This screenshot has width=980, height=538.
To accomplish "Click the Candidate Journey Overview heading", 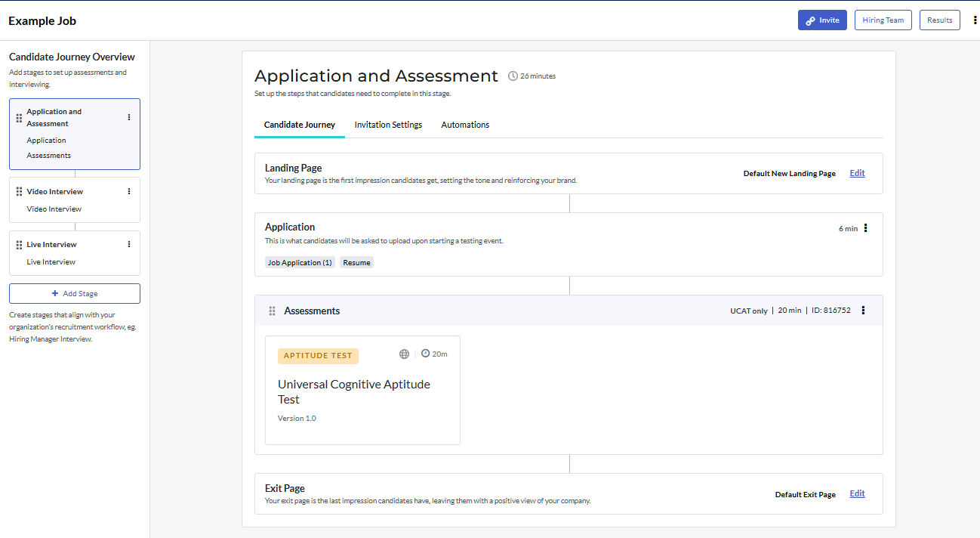I will 72,57.
